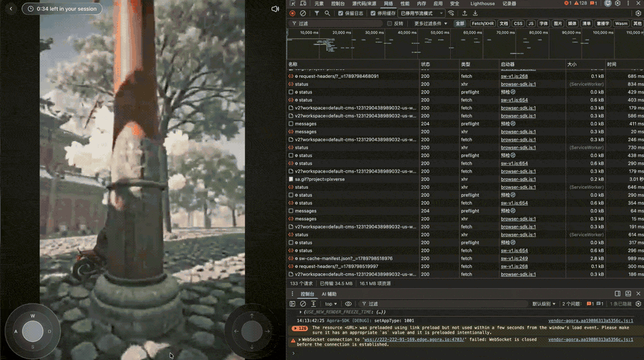Open the AI assistant avatar icon
Screen dimensions: 644x360
608,3
